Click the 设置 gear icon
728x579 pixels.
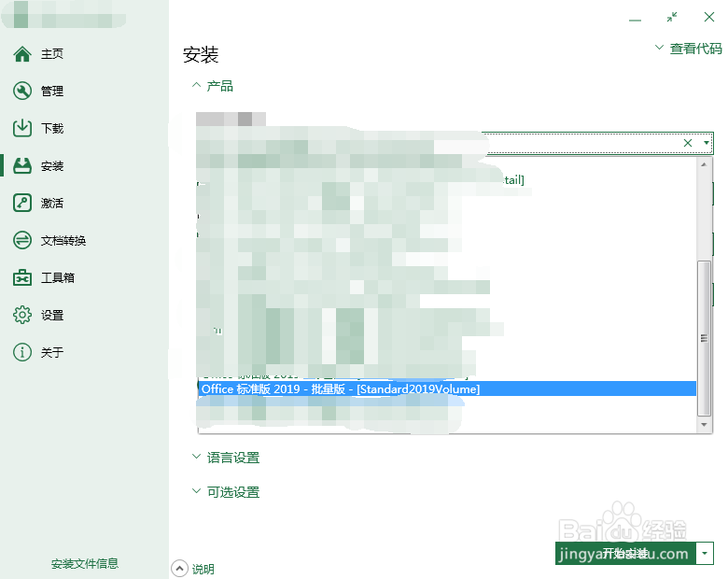[x=22, y=315]
